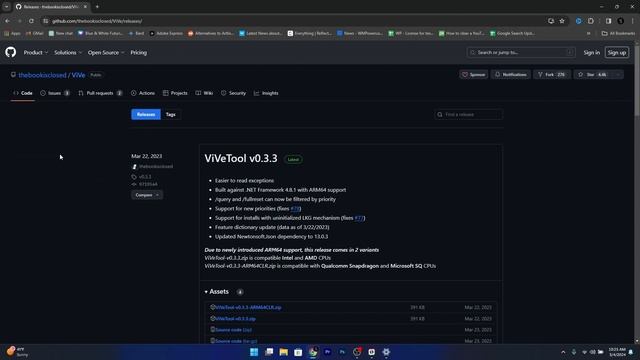Open the Chrome side panel icon

tap(608, 21)
